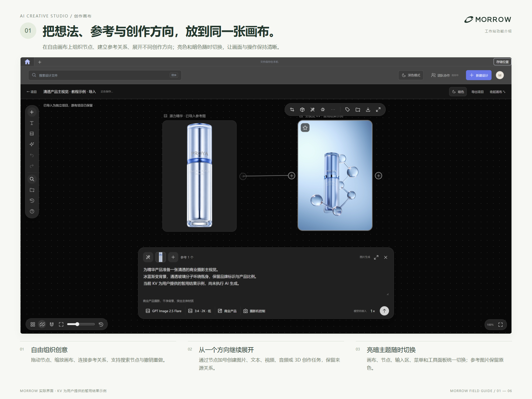Click add node plus in left toolbar
The width and height of the screenshot is (532, 399).
(32, 112)
